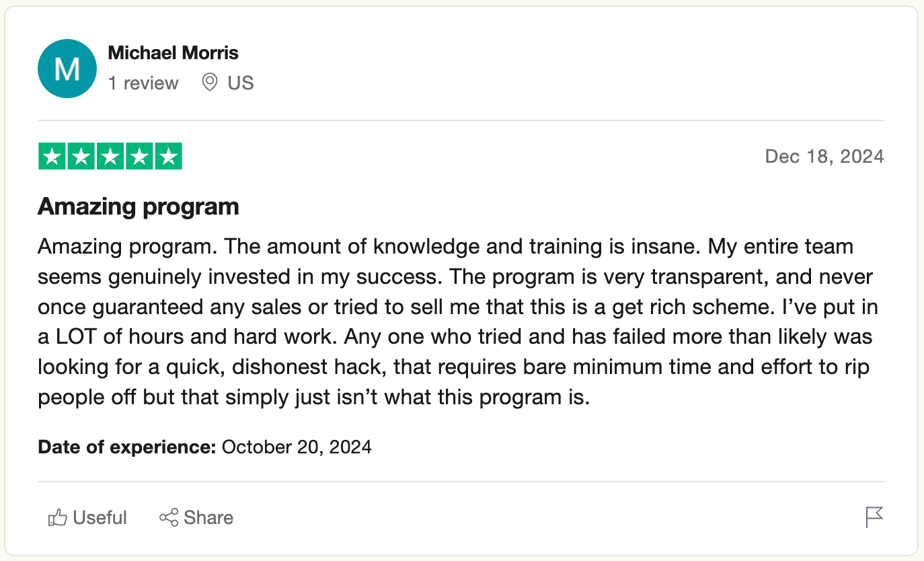
Task: Click the thumbs-up icon
Action: (57, 517)
